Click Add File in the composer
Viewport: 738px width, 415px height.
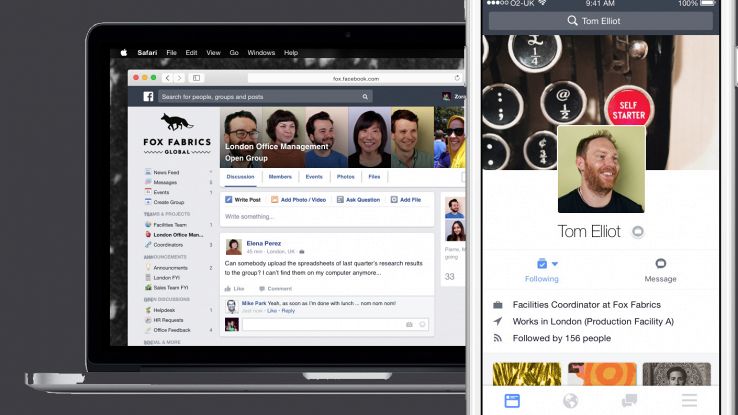tap(406, 200)
